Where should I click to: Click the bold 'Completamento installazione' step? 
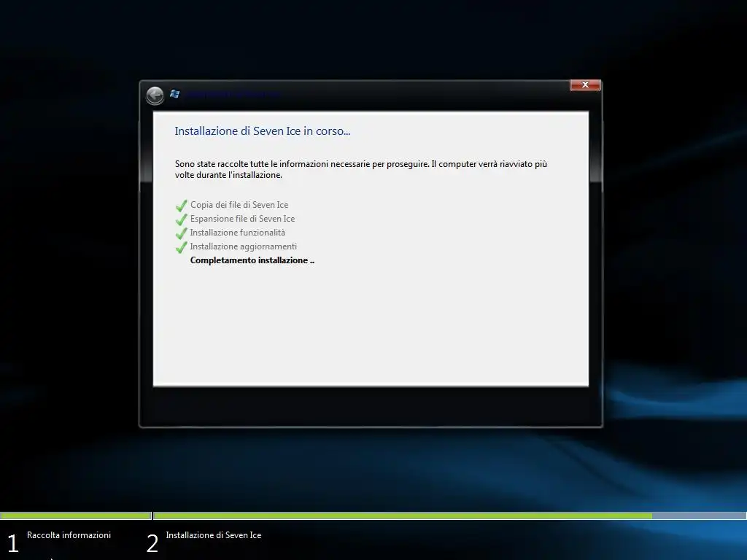point(252,260)
